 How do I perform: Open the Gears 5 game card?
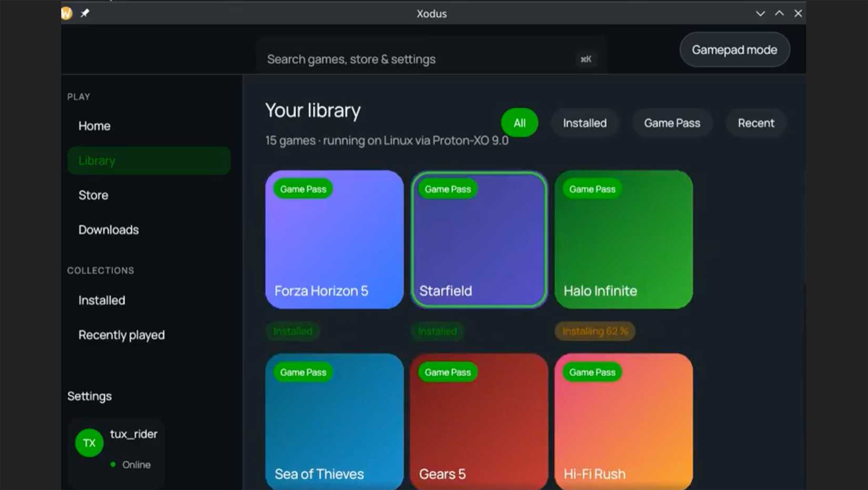[479, 422]
